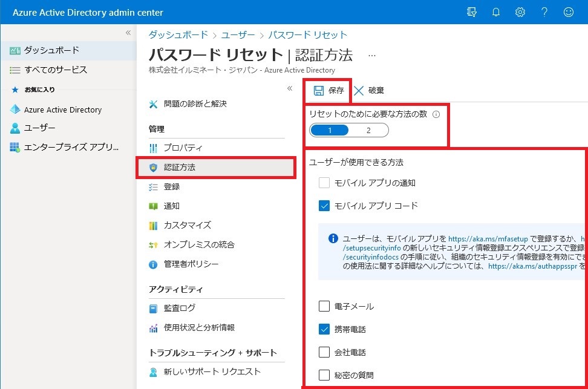588x389 pixels.
Task: Click the ユーザー person icon in sidebar
Action: coord(15,128)
